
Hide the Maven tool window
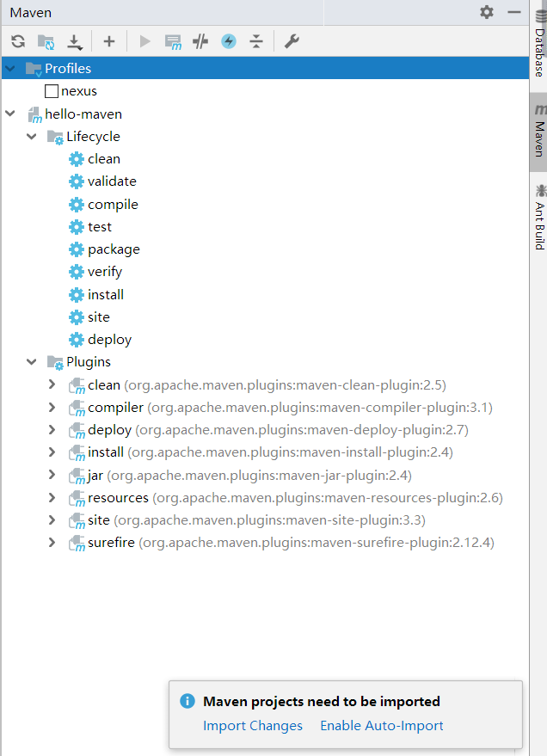(x=514, y=12)
